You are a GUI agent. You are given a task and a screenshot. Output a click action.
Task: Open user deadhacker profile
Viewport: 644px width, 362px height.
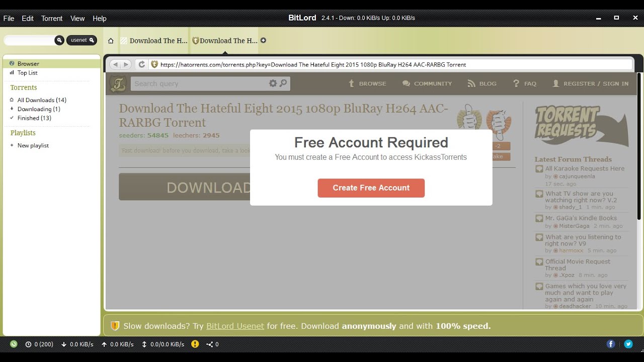(x=575, y=306)
